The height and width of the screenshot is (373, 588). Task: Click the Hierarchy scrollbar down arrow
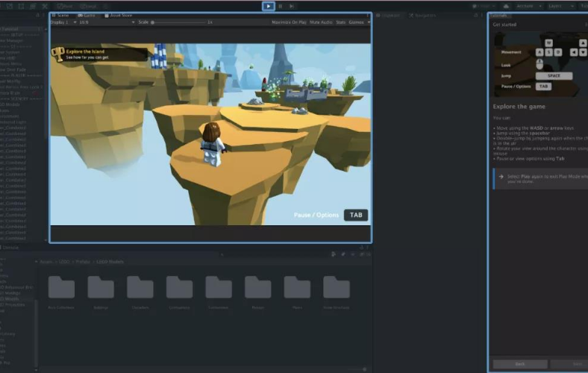[x=46, y=240]
